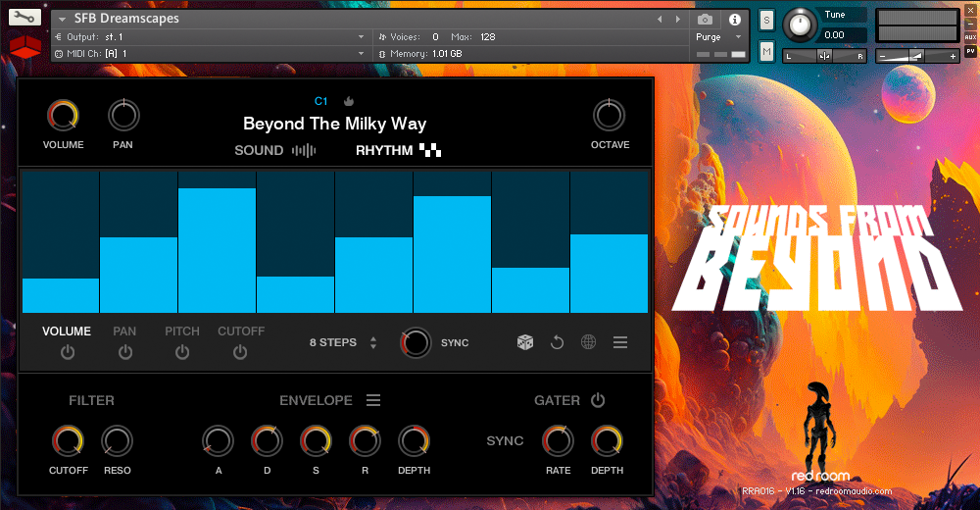Toggle the GATER SYNC option
The image size is (980, 510).
[505, 440]
